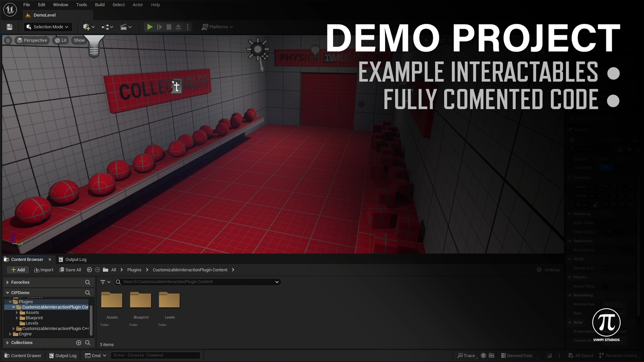
Task: Click the Import button in Content Browser
Action: pos(44,269)
